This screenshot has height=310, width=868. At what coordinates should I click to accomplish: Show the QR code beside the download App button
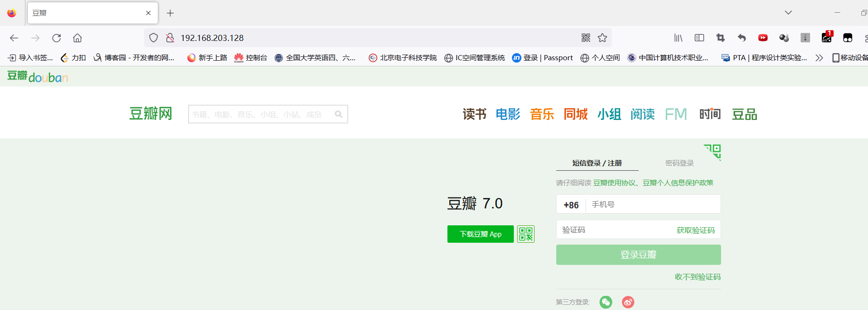(526, 234)
